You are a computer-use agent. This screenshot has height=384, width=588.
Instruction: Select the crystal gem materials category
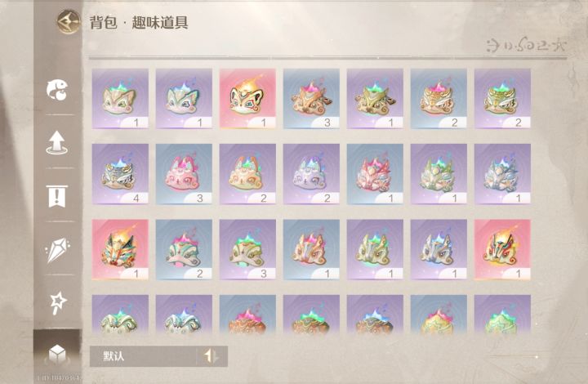57,250
